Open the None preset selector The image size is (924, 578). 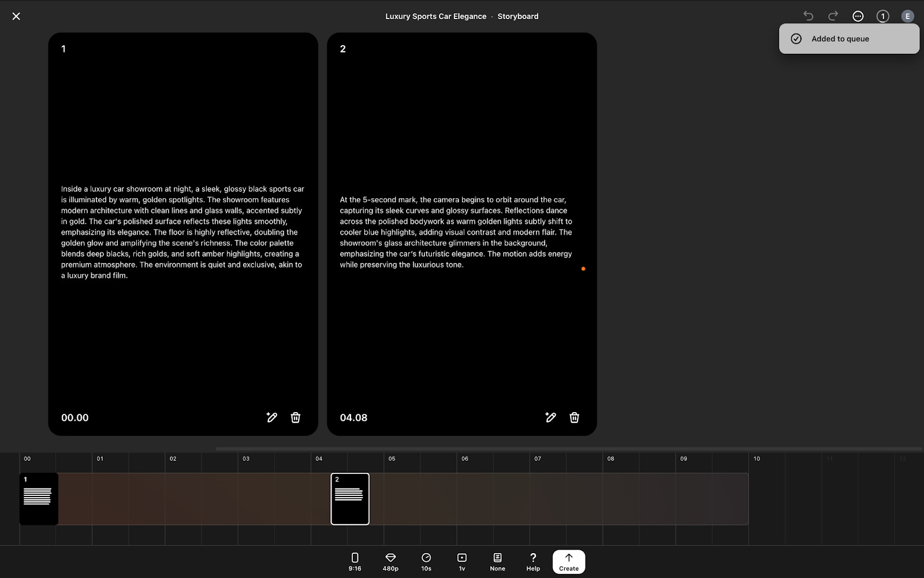pyautogui.click(x=497, y=562)
